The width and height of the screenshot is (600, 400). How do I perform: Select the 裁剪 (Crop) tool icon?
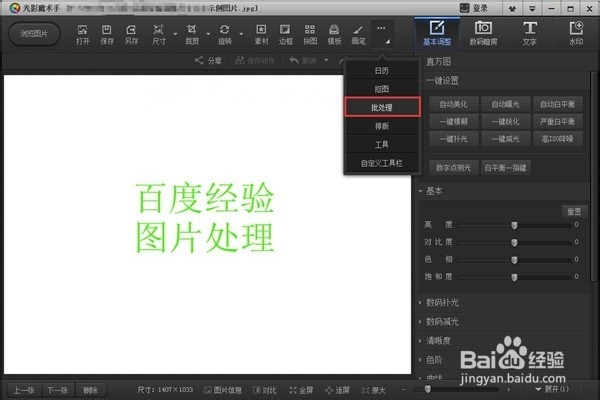point(192,34)
